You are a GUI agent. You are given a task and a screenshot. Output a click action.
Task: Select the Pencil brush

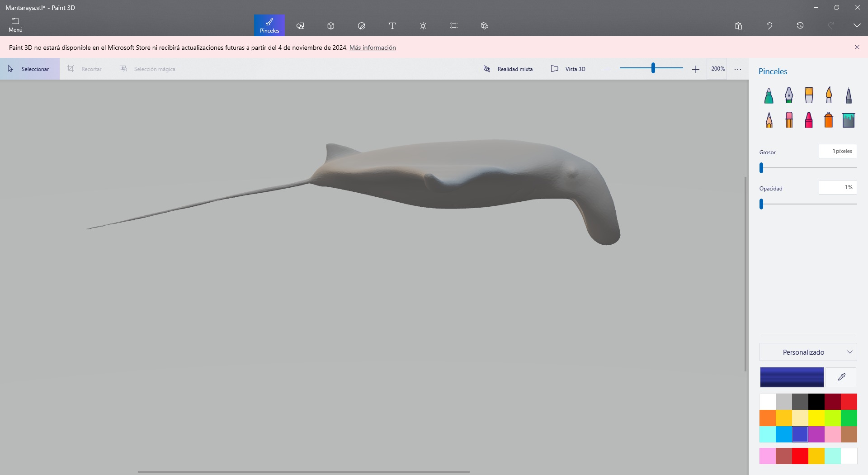pos(769,120)
